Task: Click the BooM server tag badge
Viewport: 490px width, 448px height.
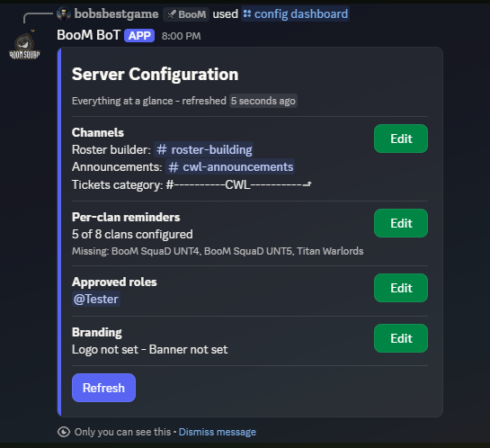Action: click(x=186, y=14)
